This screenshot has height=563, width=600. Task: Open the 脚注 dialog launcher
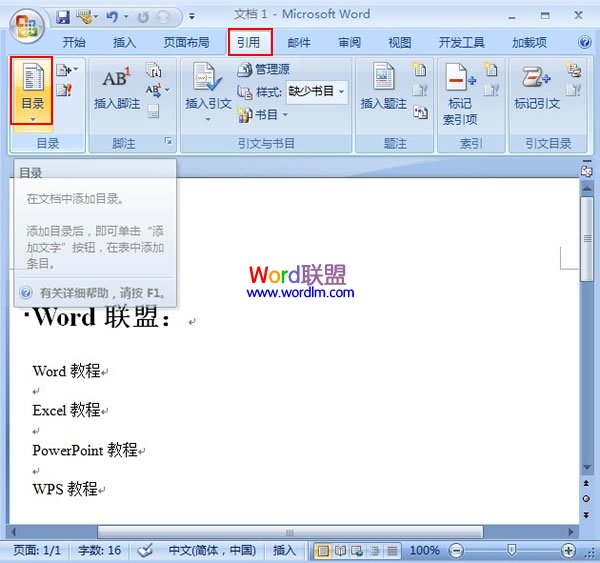[x=168, y=141]
